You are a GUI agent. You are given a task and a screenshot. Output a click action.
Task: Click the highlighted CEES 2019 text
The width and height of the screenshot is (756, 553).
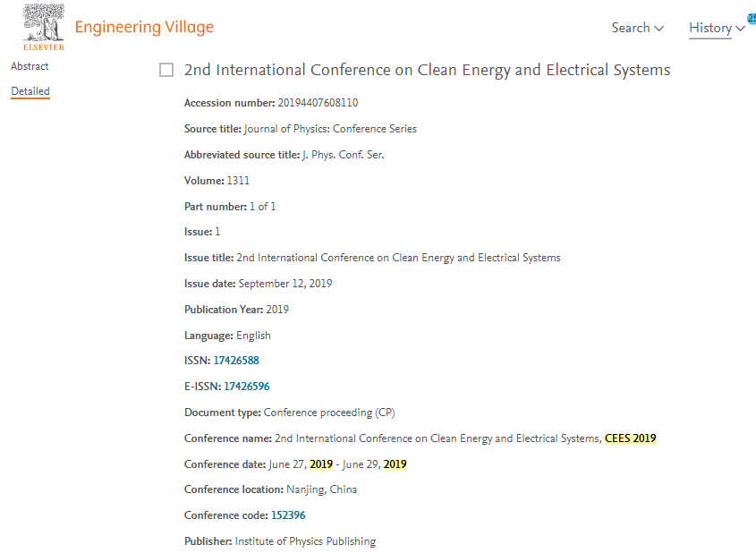click(630, 438)
